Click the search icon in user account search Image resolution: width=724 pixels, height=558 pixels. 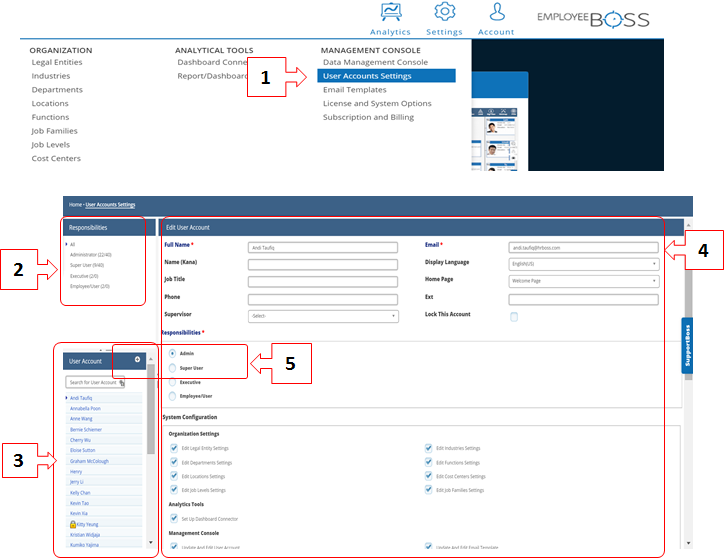(x=122, y=382)
